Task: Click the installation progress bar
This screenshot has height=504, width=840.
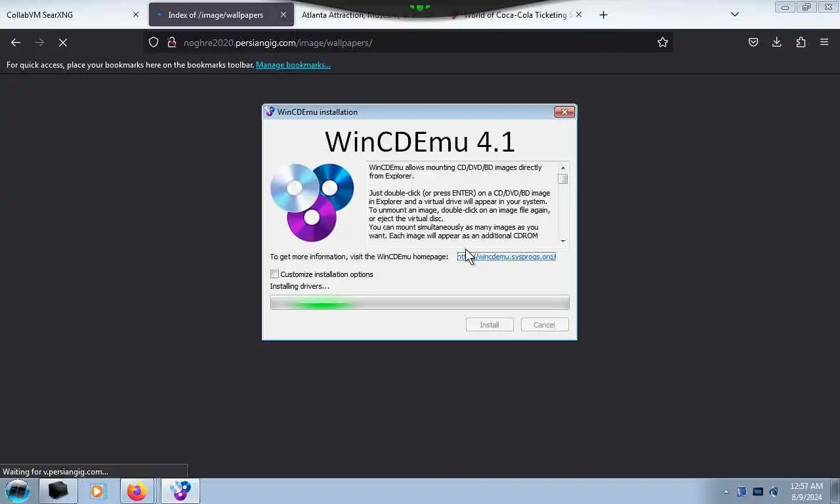Action: point(419,303)
